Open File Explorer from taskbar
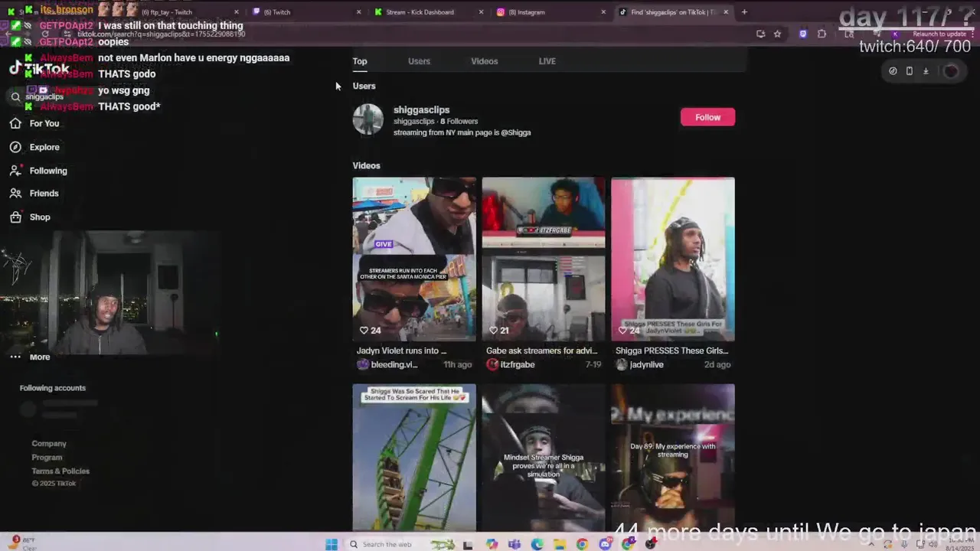Viewport: 980px width, 551px height. (x=560, y=544)
